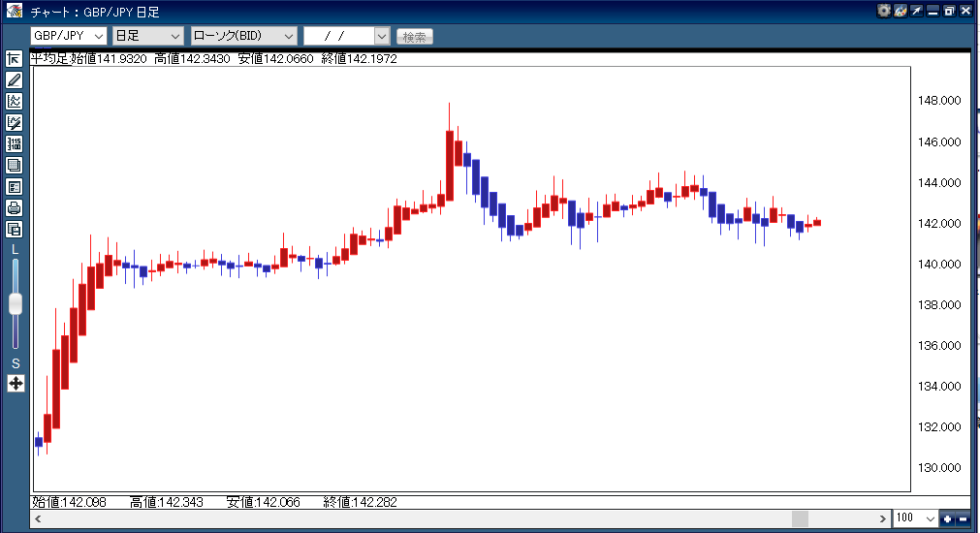Click the copy windows icon

15,230
